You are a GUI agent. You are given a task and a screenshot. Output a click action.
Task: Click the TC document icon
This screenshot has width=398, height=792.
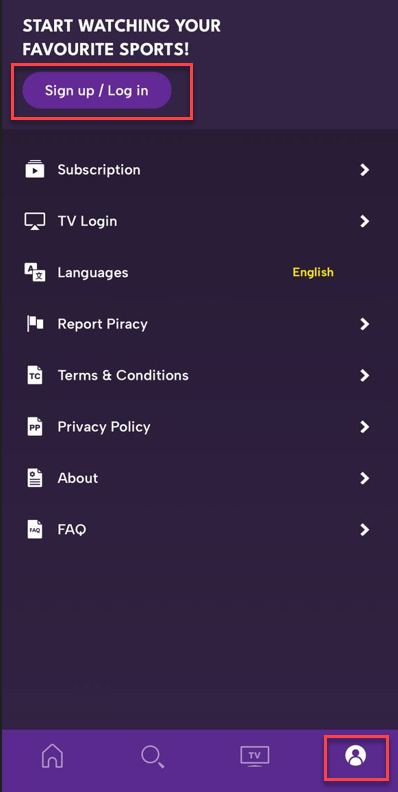click(x=35, y=375)
